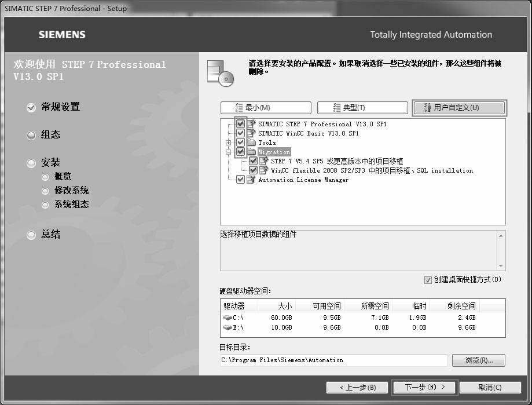The width and height of the screenshot is (532, 405).
Task: Click the E:\ drive icon
Action: (x=228, y=327)
